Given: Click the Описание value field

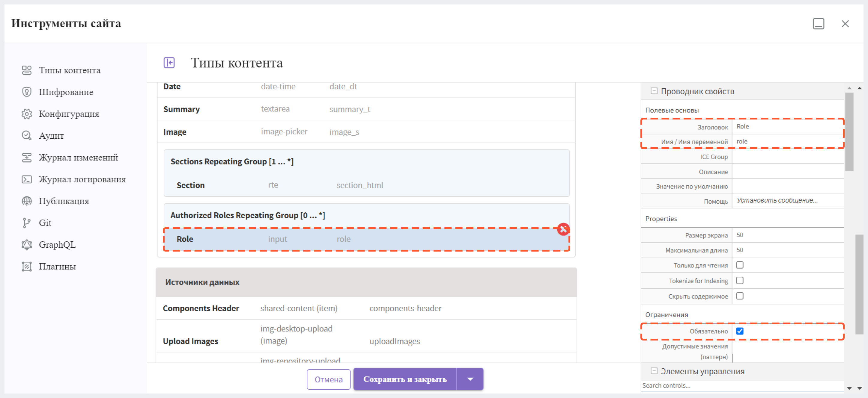Looking at the screenshot, I should (788, 172).
